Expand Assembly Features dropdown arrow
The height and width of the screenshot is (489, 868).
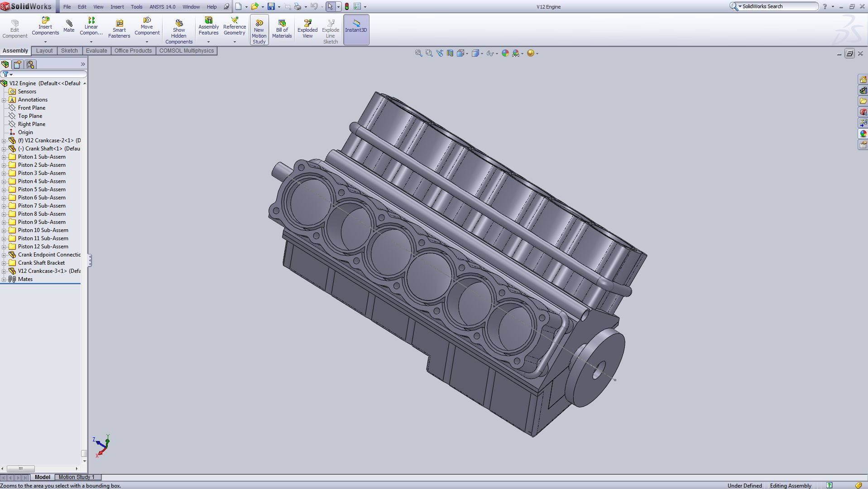click(x=209, y=42)
